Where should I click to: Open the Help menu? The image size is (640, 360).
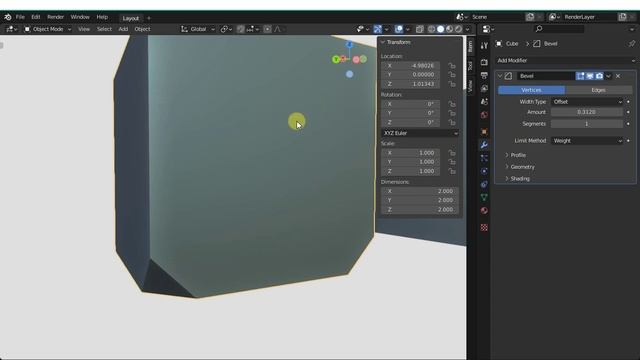(x=102, y=17)
